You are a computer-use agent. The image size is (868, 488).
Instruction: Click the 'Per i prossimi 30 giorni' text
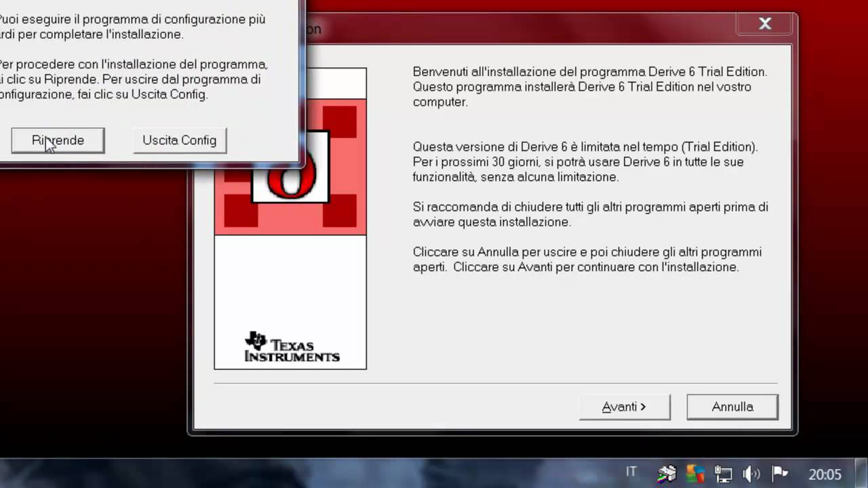[x=578, y=169]
